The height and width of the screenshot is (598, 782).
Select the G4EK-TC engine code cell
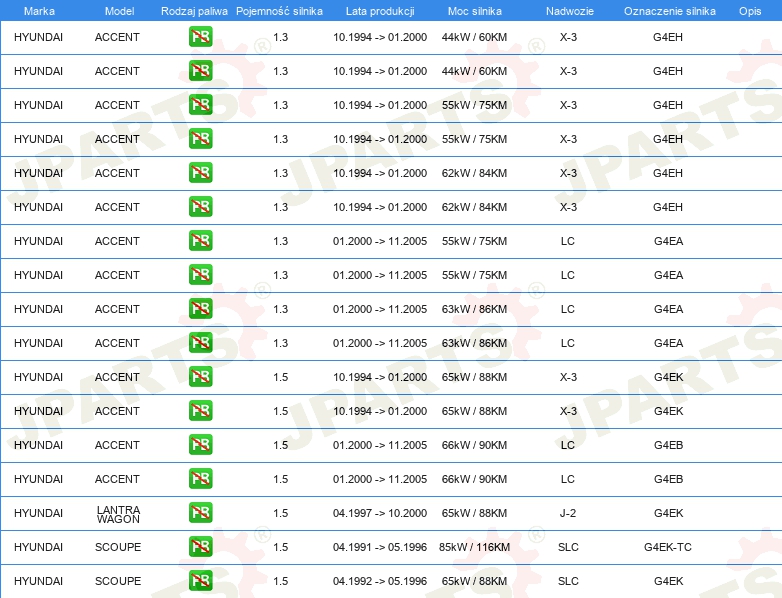(x=668, y=547)
